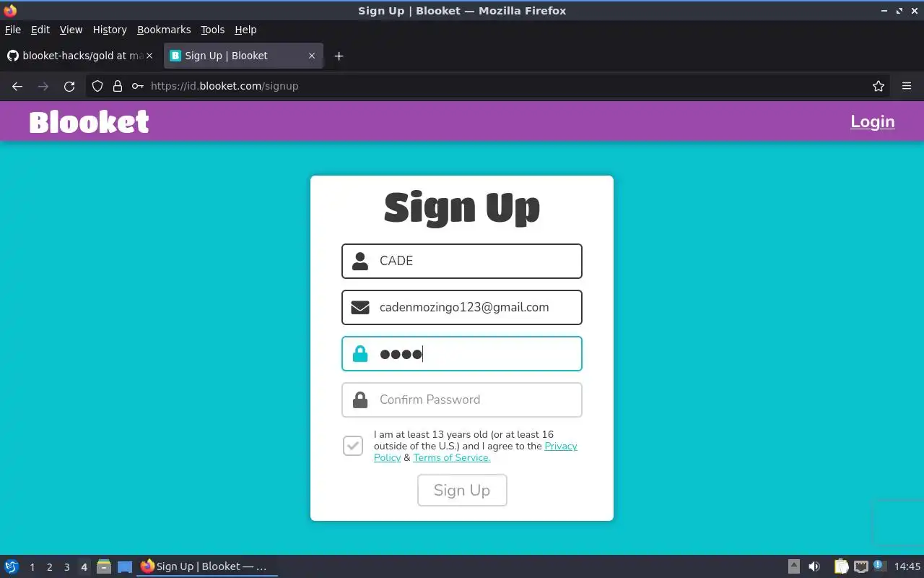Switch to workspace 3

66,567
